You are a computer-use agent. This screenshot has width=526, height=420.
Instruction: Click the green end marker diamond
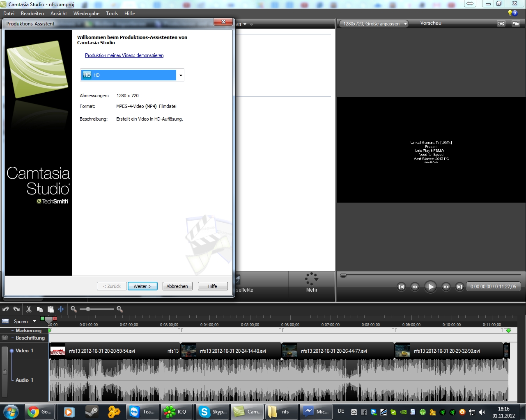coord(508,331)
